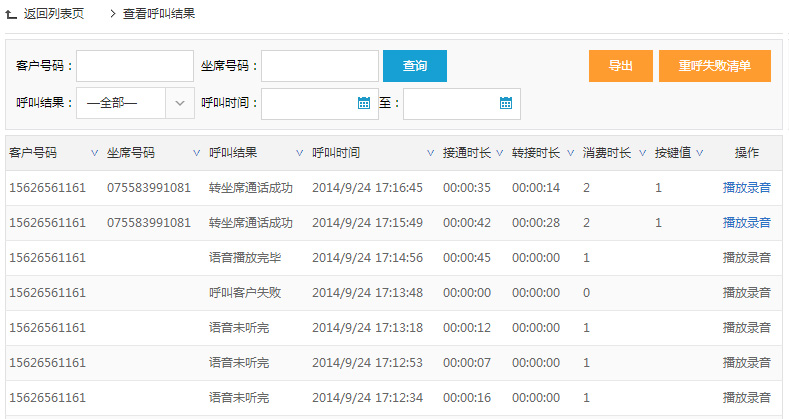
Task: Open the start date calendar picker icon
Action: coord(364,102)
